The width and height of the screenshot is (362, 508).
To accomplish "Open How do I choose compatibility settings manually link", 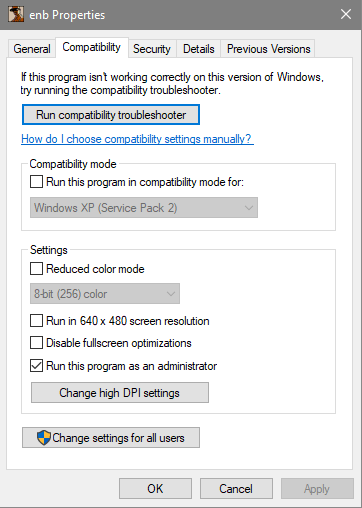I will click(x=137, y=139).
